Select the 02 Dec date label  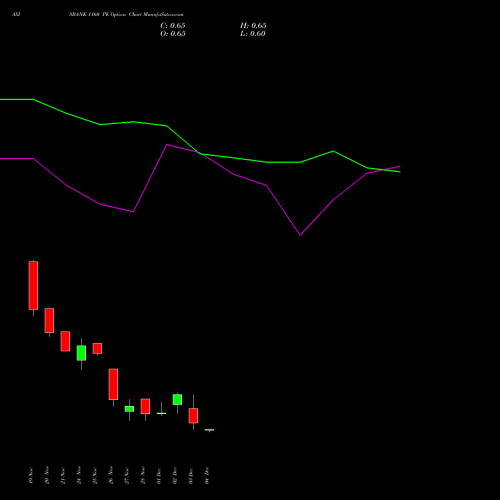[175, 476]
